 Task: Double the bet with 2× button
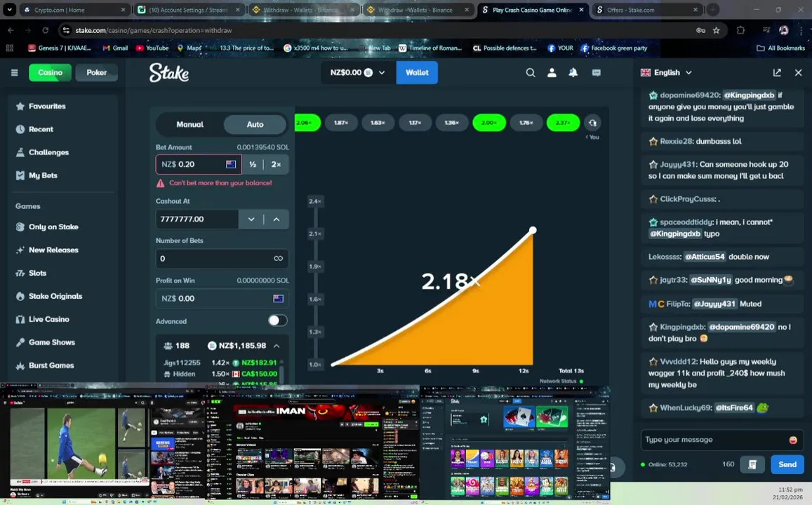point(276,165)
